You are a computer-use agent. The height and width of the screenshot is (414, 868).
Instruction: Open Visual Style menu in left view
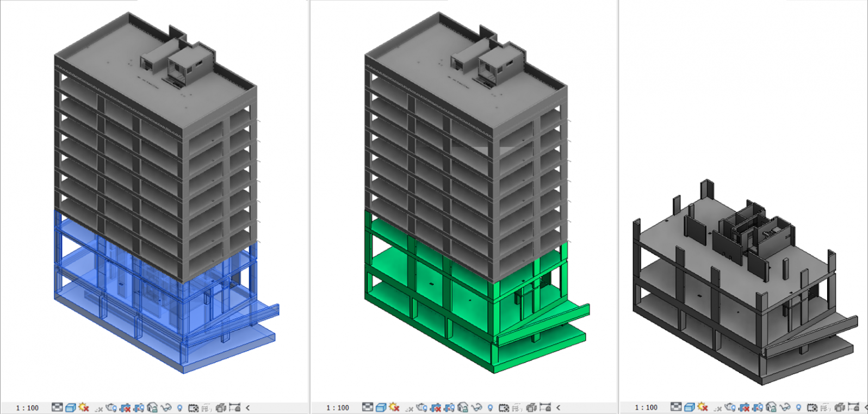[x=70, y=407]
